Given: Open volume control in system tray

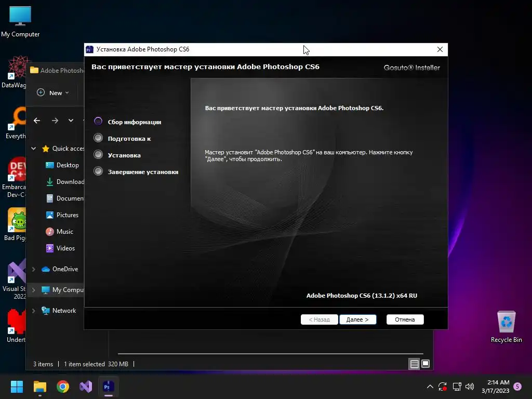Looking at the screenshot, I should click(x=470, y=387).
